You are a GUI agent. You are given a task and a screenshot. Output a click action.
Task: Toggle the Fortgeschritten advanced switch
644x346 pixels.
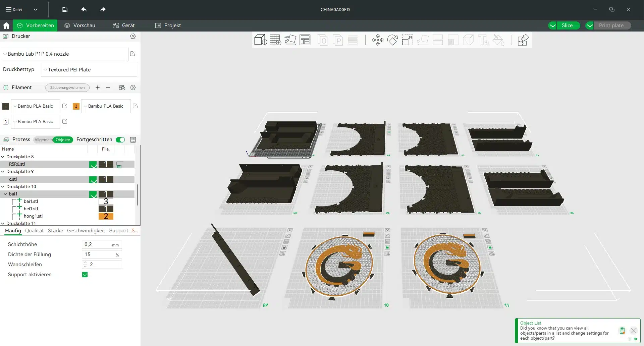[120, 140]
